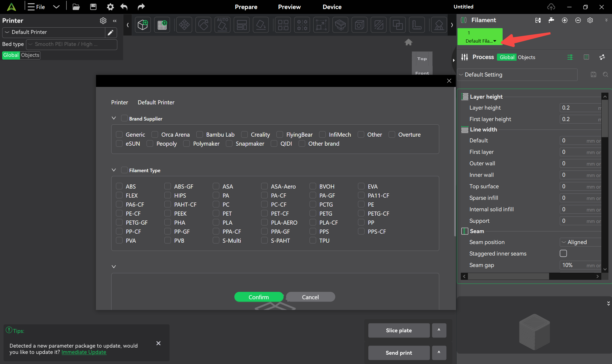Click the overlapping squares boolean tool icon
The height and width of the screenshot is (364, 612).
pos(398,25)
